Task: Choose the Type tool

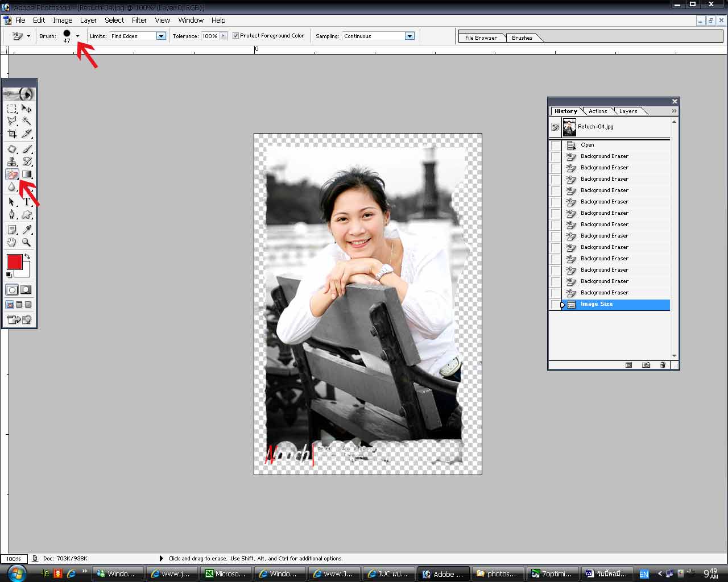Action: click(x=26, y=202)
